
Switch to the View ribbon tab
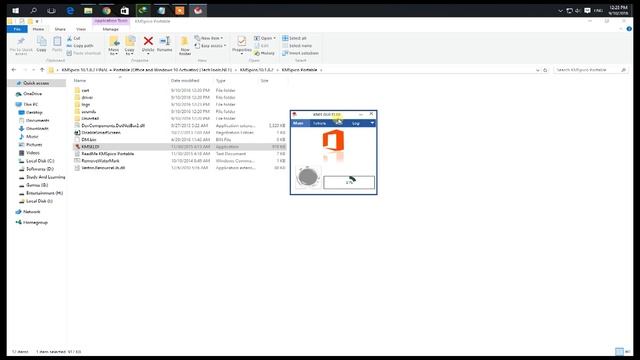[x=81, y=29]
